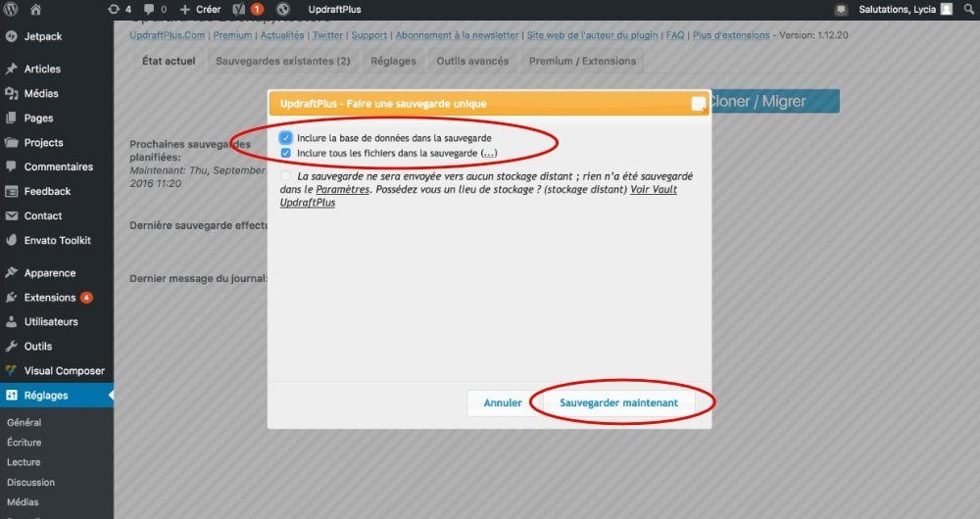The height and width of the screenshot is (519, 980).
Task: Click the 'Annuler' button
Action: [503, 402]
